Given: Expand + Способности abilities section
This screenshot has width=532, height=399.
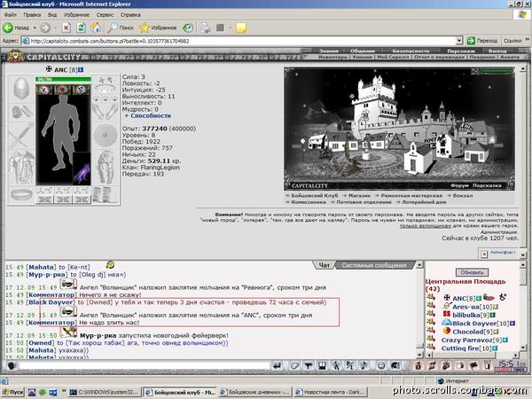Looking at the screenshot, I should 147,115.
